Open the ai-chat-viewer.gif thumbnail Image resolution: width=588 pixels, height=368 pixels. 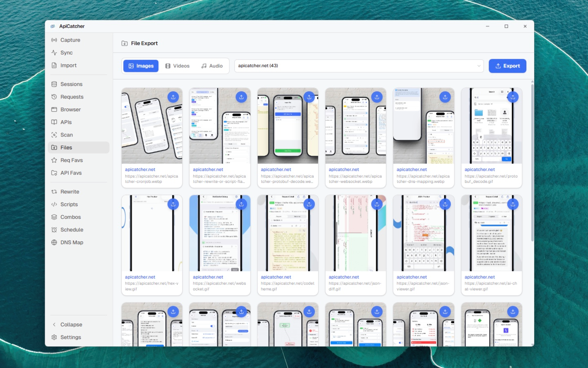pos(492,233)
